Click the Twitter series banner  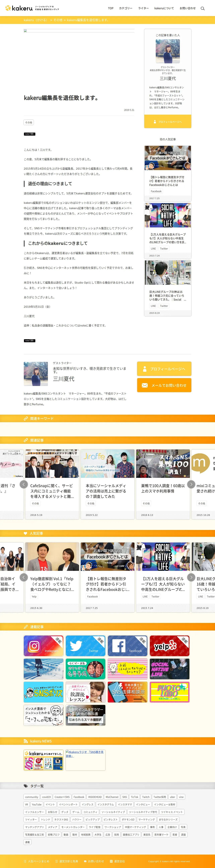coord(85,646)
